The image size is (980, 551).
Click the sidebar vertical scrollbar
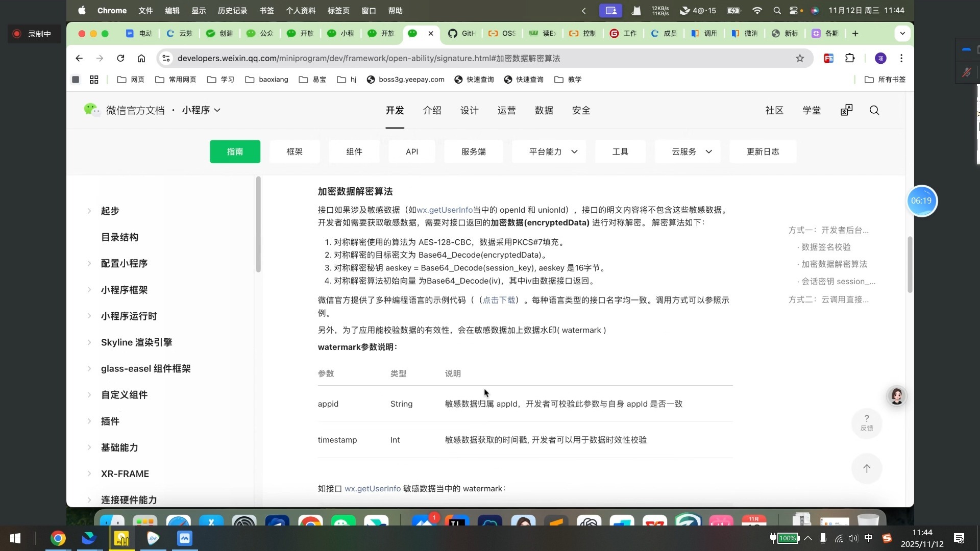coord(258,224)
